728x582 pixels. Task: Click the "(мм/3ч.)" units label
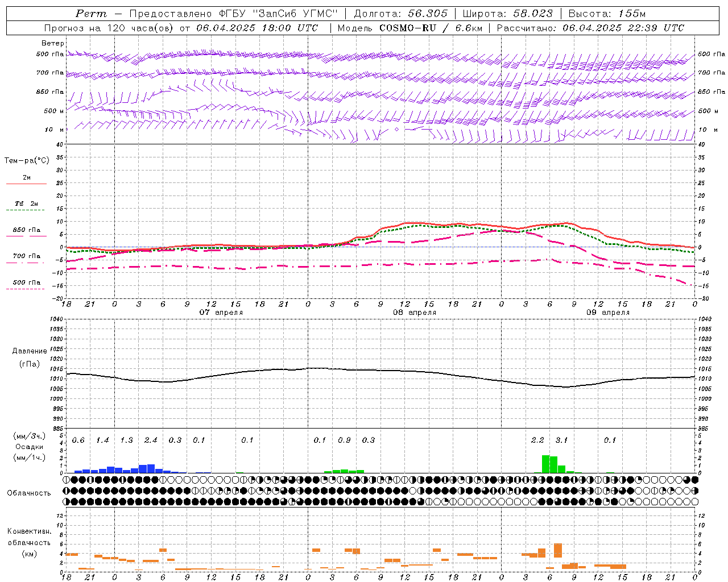pyautogui.click(x=30, y=436)
